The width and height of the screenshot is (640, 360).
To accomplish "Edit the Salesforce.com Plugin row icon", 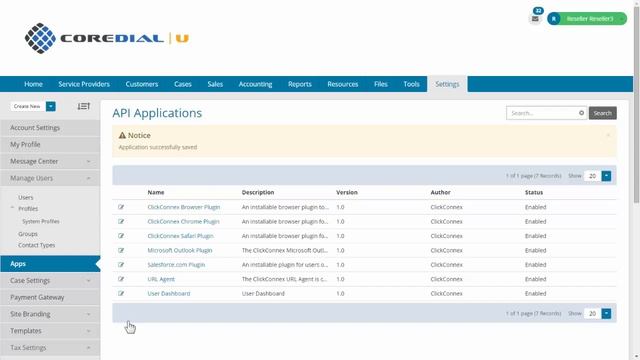I will [121, 264].
